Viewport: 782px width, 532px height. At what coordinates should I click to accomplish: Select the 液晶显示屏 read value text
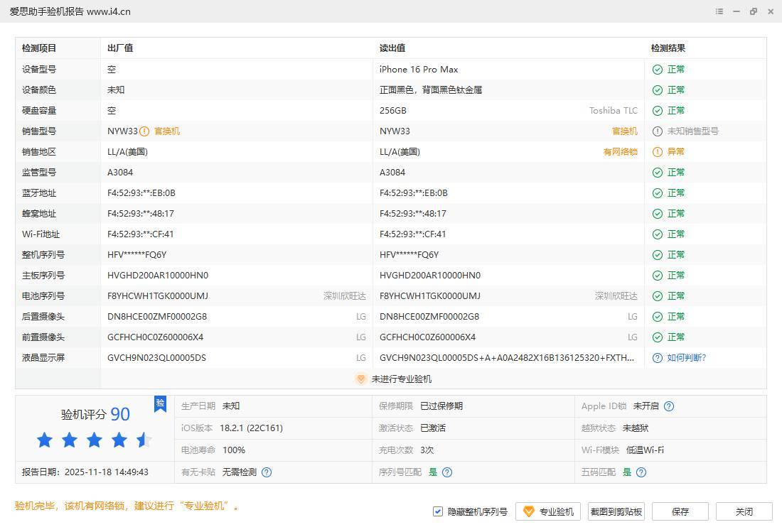pyautogui.click(x=506, y=358)
